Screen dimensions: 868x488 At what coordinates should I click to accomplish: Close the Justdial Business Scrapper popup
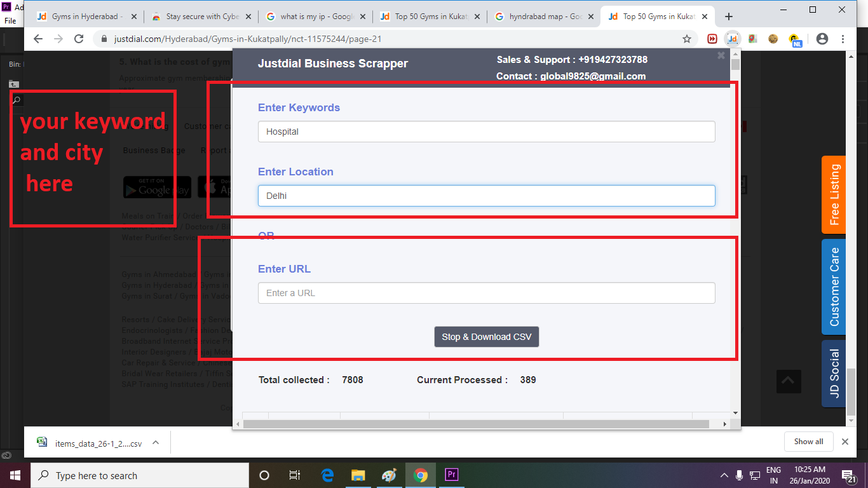721,55
